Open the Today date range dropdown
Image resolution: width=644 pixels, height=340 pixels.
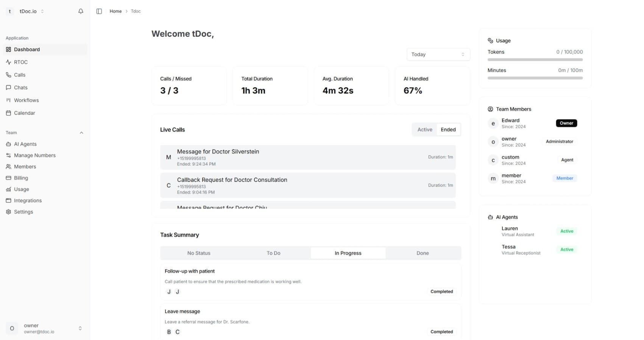438,55
